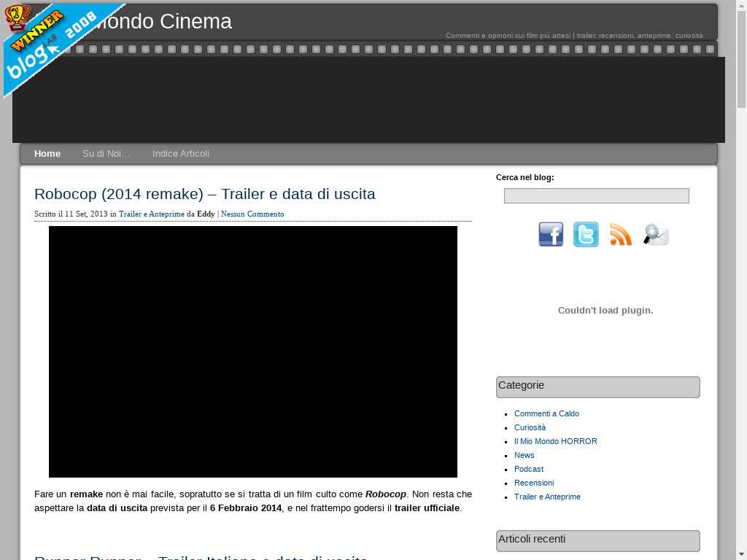Select the Commenti a Caldo category
Screen dimensions: 747x560
click(546, 413)
